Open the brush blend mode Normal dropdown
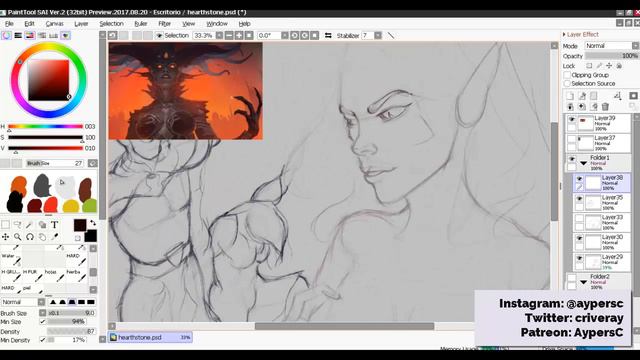Screen dimensions: 640x360 41,302
